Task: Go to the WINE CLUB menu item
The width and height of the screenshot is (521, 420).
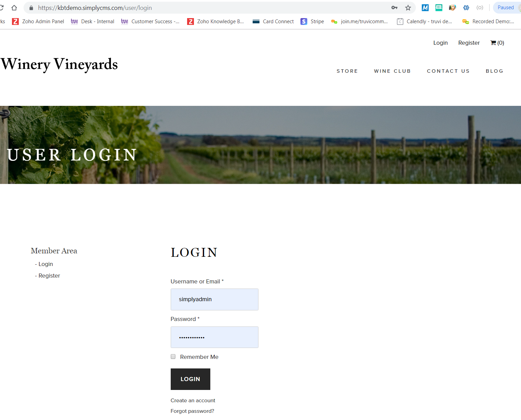Action: (392, 71)
